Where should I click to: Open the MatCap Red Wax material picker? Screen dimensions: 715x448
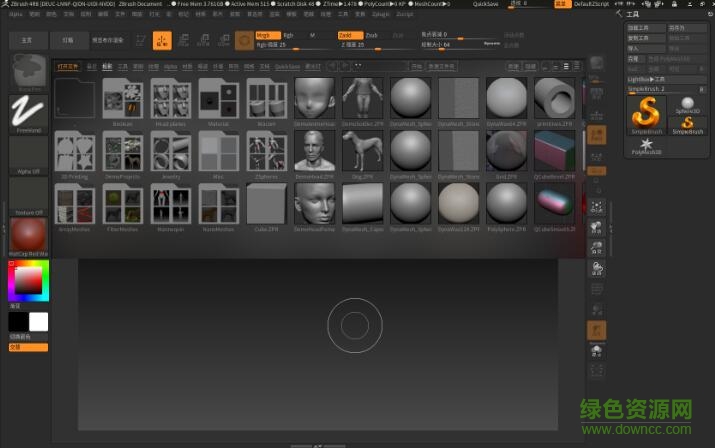pos(28,236)
